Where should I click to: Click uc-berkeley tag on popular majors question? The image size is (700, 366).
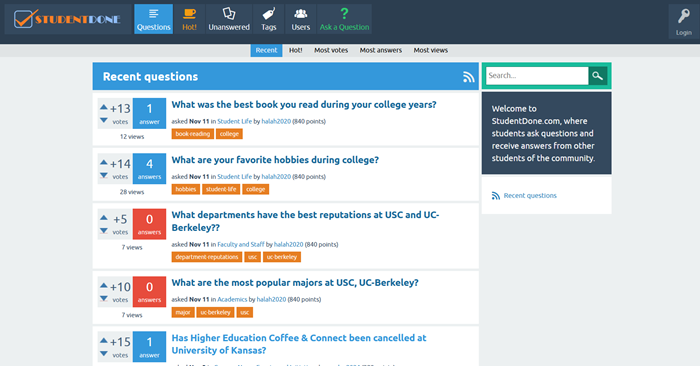pos(215,312)
